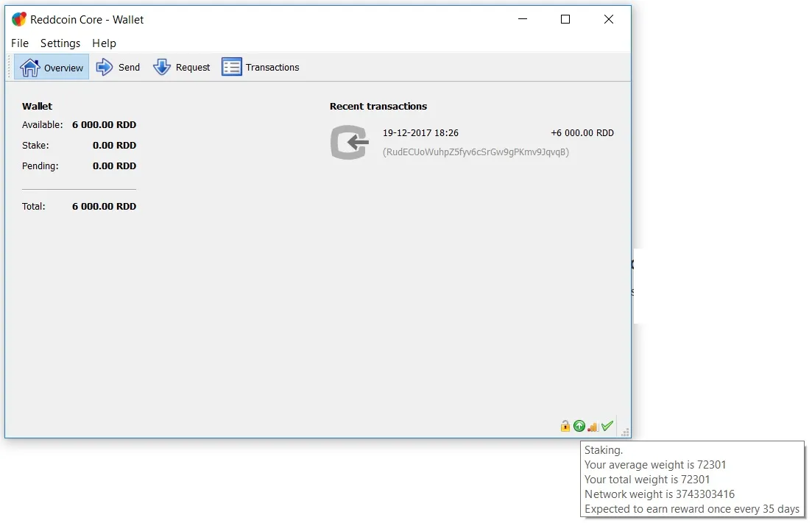Click the Available balance 6 000.00 RDD
The image size is (812, 523).
104,124
